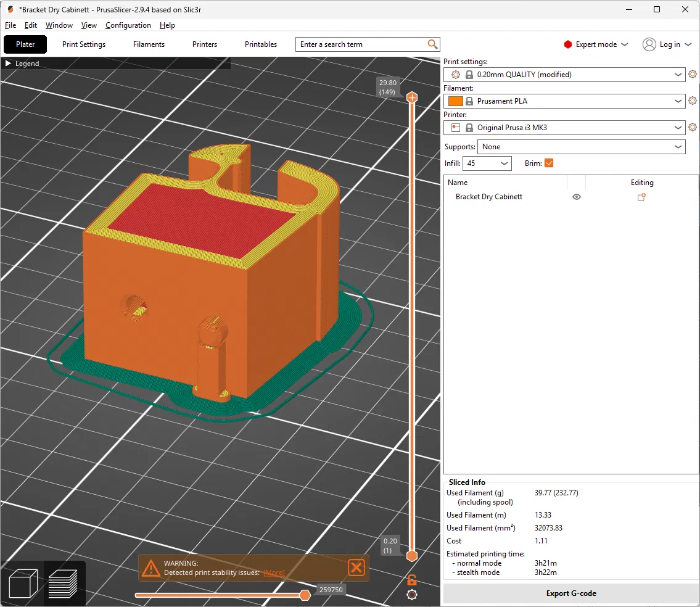Viewport: 700px width, 607px height.
Task: Click the search magnifier icon
Action: [432, 44]
